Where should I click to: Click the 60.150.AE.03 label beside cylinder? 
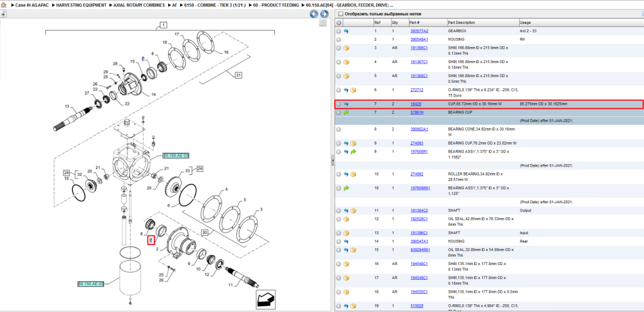[x=91, y=284]
